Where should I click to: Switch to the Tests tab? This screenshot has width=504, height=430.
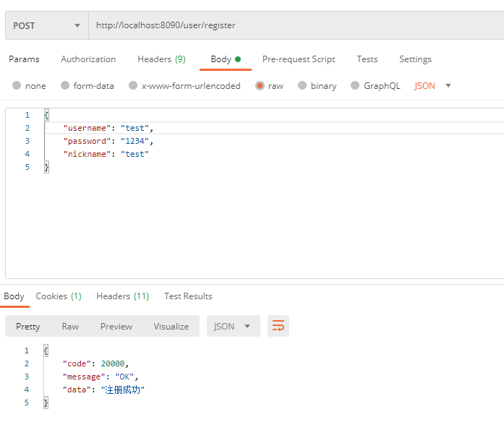[367, 59]
